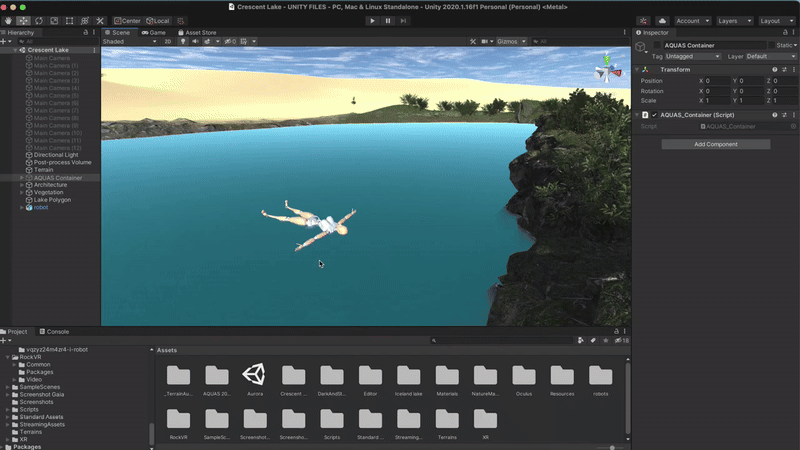Open the Account dropdown
This screenshot has height=450, width=800.
pos(692,21)
